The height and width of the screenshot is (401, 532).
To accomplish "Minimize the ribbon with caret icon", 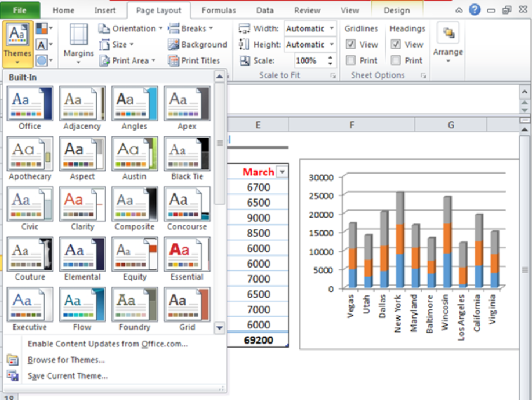I will pos(459,10).
